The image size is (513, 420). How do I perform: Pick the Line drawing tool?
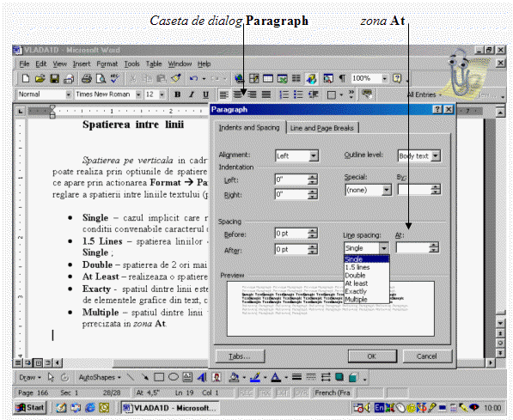point(131,377)
